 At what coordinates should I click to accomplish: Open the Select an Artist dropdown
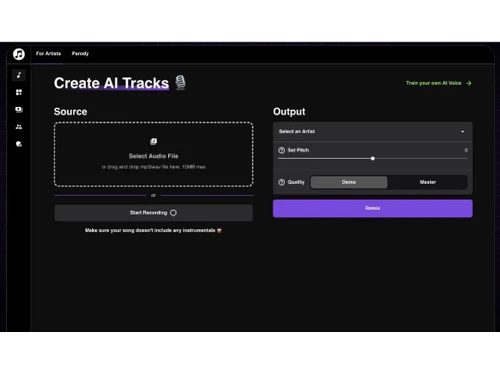pyautogui.click(x=372, y=132)
